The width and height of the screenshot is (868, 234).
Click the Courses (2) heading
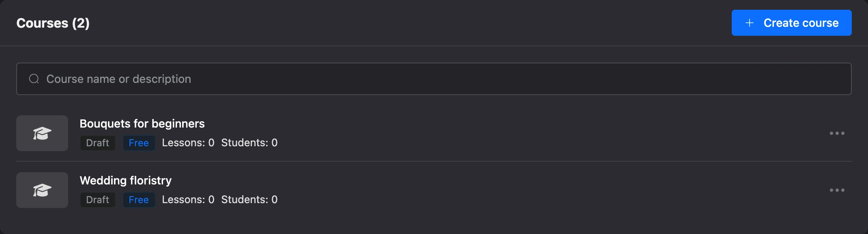[53, 23]
